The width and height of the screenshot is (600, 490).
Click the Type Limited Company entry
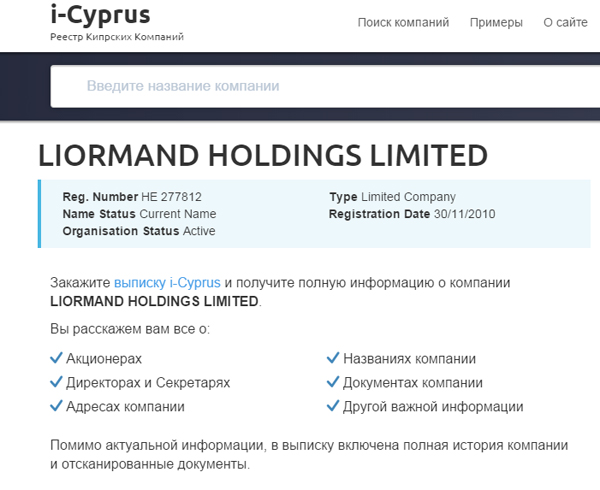click(393, 197)
